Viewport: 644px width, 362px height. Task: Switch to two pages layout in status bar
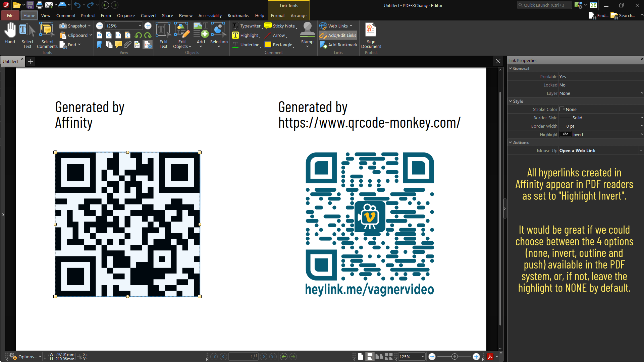click(x=379, y=357)
